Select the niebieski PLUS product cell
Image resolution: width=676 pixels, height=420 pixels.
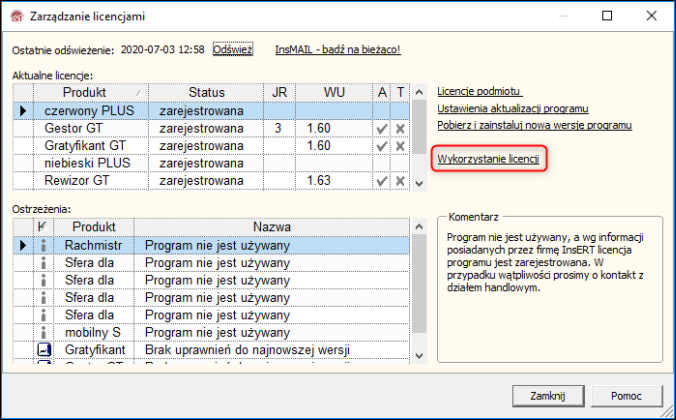(x=91, y=163)
